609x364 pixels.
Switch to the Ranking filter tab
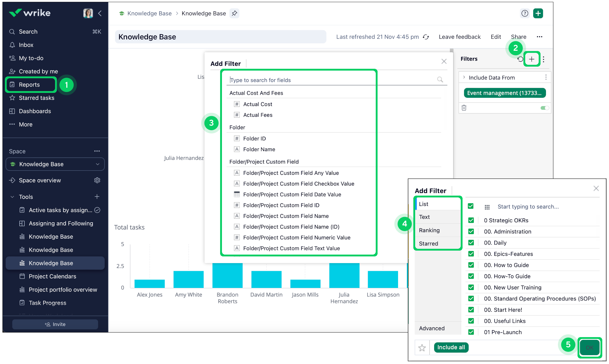pos(429,230)
